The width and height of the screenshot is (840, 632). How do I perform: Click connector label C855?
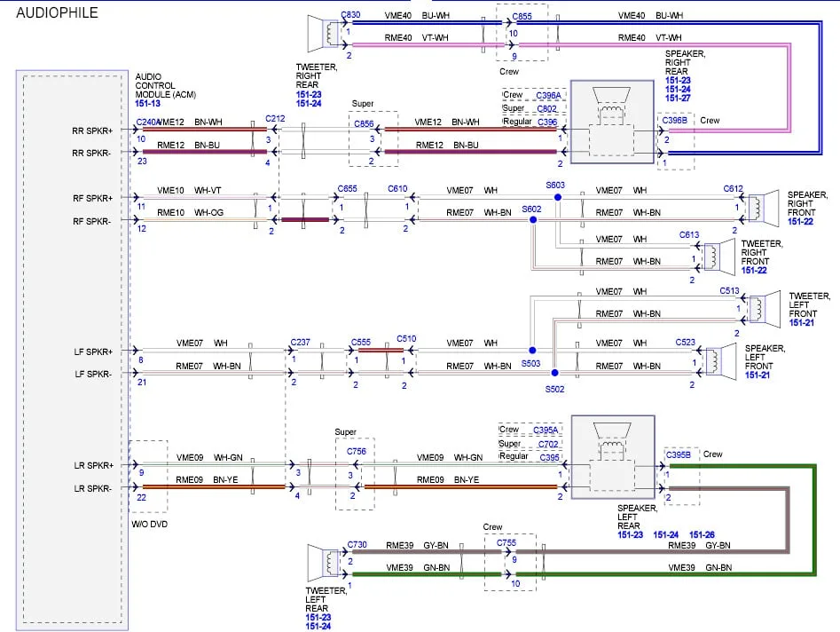(522, 16)
